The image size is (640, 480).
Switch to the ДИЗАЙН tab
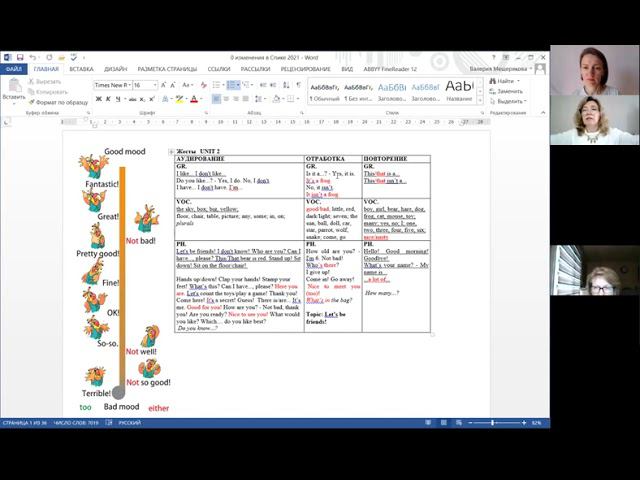coord(116,69)
